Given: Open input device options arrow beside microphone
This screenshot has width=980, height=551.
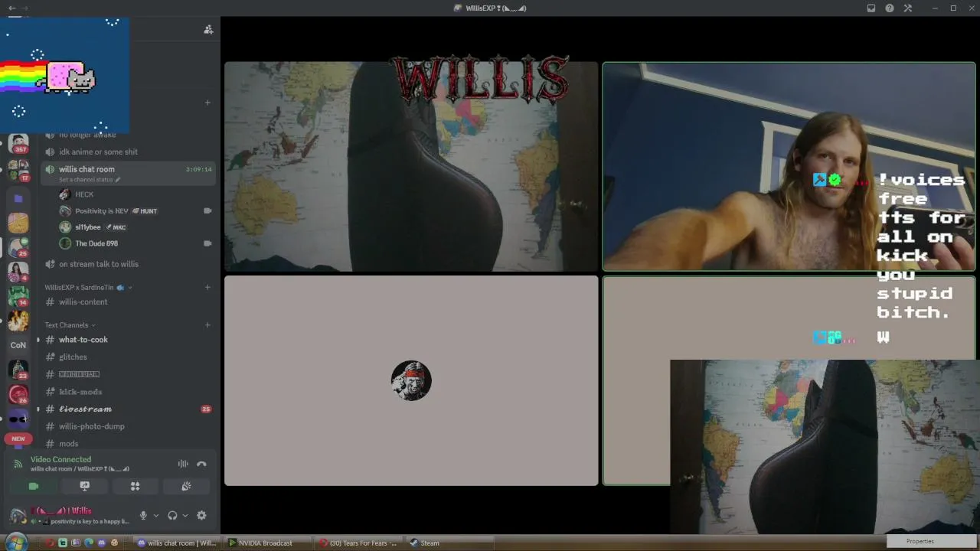Looking at the screenshot, I should coord(155,516).
